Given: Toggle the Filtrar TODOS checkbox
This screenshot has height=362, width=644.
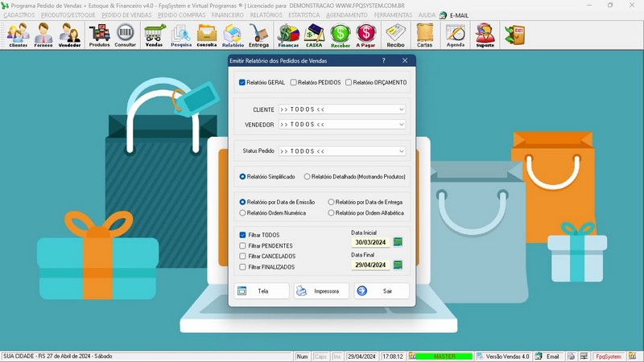Looking at the screenshot, I should click(x=242, y=235).
